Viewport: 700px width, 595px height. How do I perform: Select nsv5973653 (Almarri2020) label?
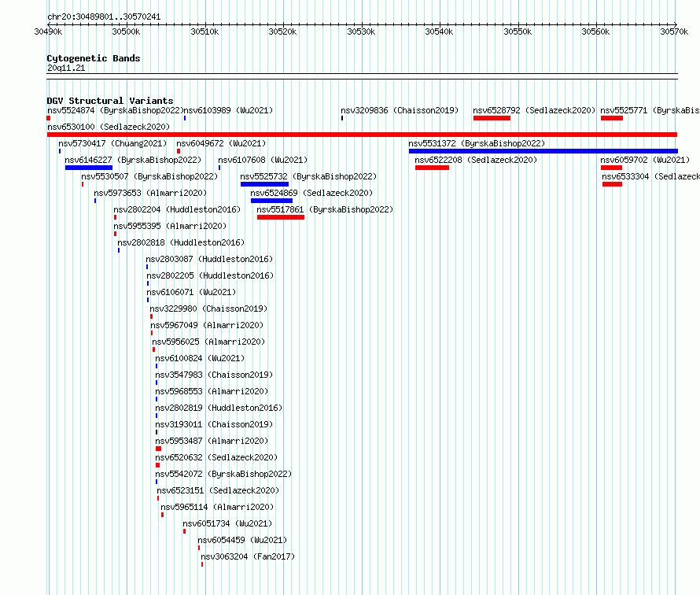150,193
